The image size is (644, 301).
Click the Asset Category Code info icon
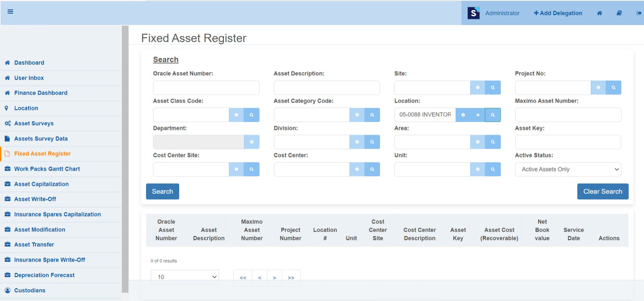pos(357,115)
